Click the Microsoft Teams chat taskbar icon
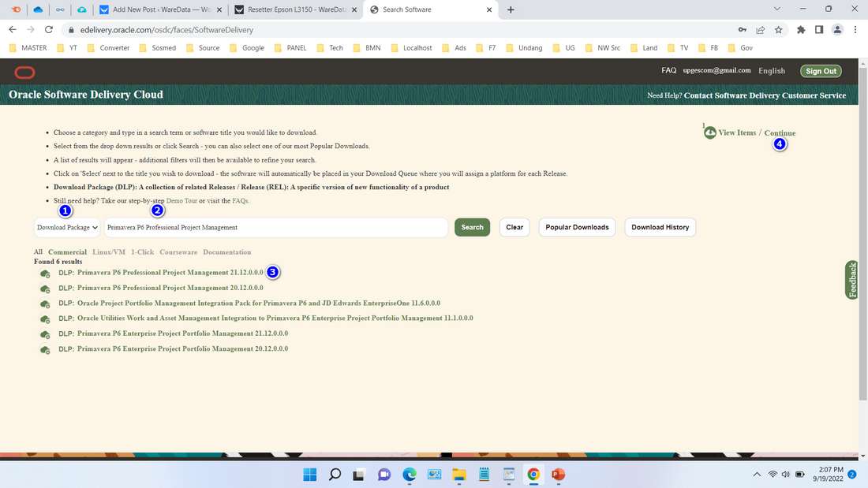The height and width of the screenshot is (488, 868). pos(384,475)
